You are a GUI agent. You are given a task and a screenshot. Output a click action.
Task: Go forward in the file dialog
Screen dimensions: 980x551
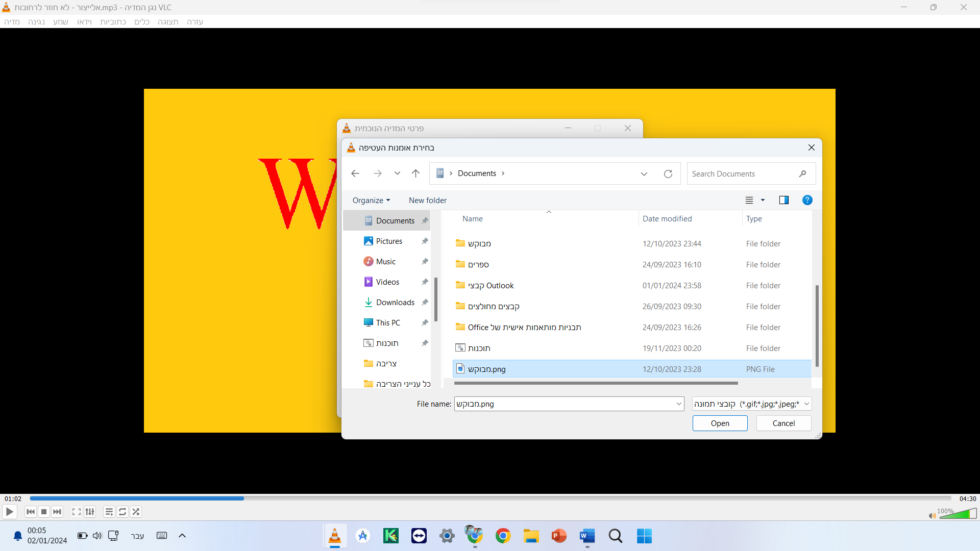378,173
